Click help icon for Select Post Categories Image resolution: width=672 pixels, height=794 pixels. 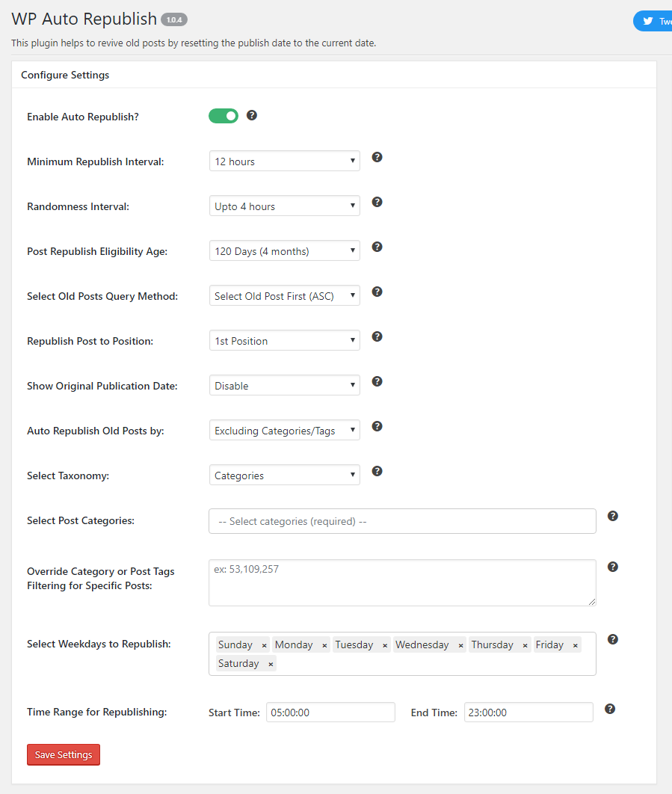click(613, 516)
